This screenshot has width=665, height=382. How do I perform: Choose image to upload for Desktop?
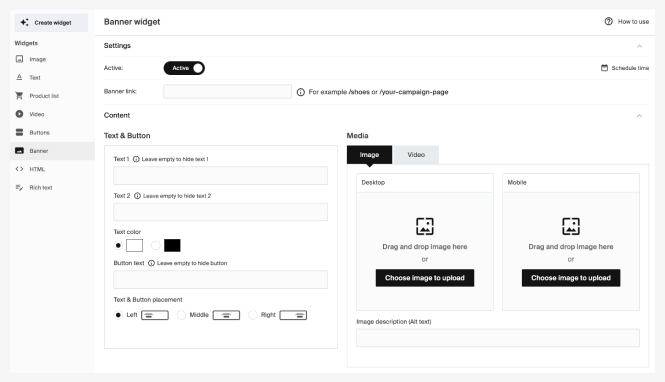pyautogui.click(x=425, y=278)
